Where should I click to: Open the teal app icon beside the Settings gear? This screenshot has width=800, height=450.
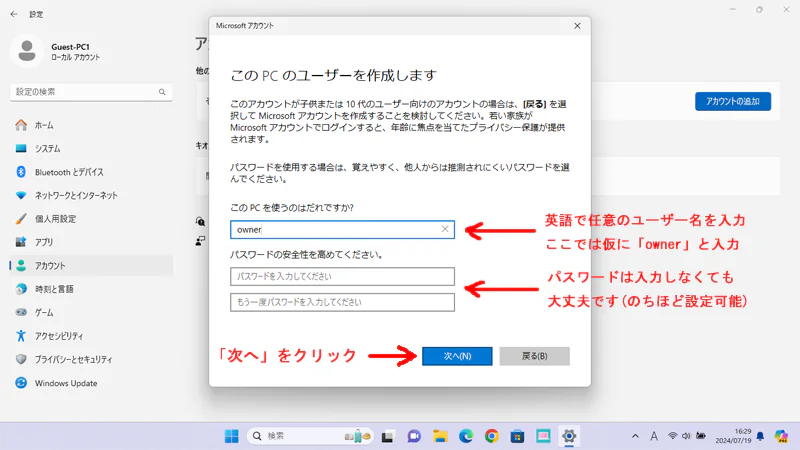pos(543,436)
